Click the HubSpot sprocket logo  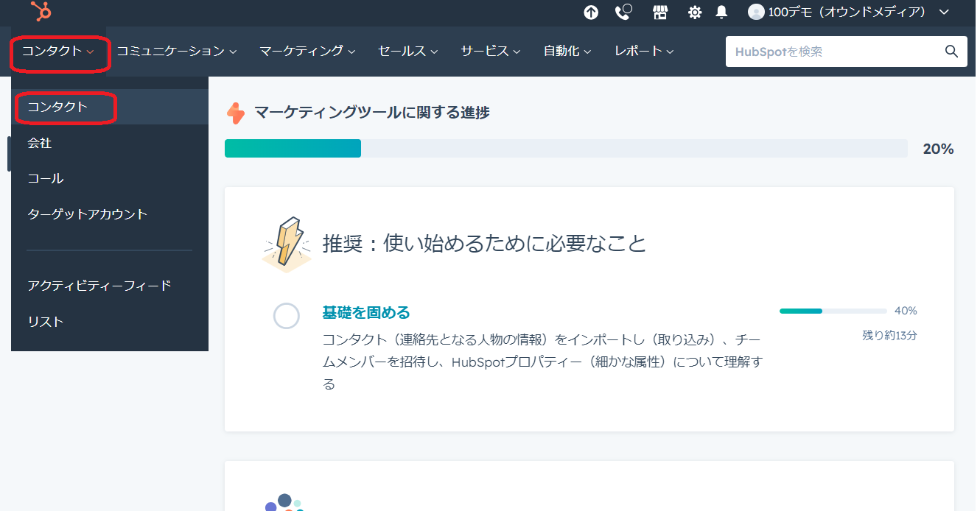(41, 11)
